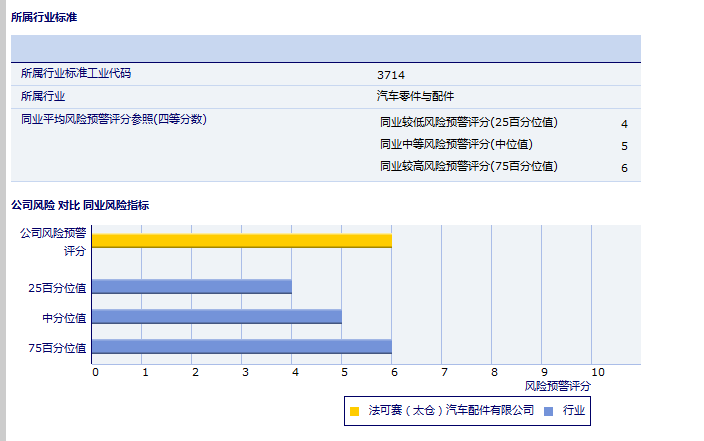The width and height of the screenshot is (704, 441).
Task: Click the yellow 公司风险预警评分 bar
Action: [x=241, y=240]
